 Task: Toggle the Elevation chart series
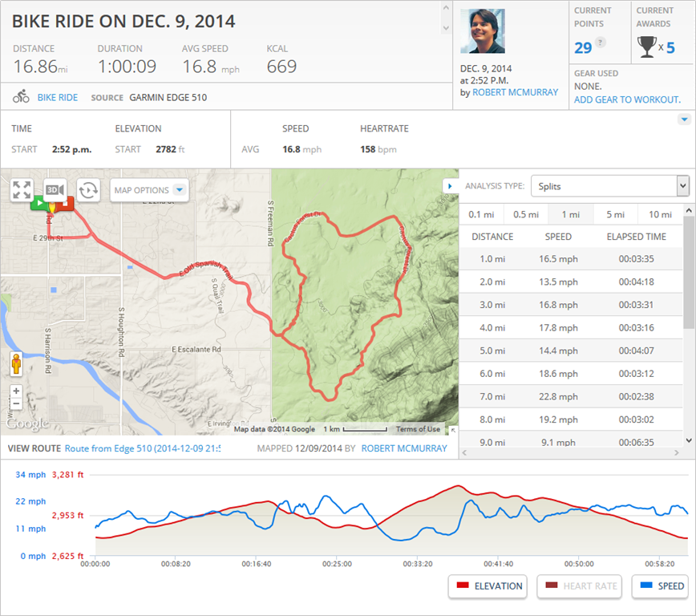488,586
